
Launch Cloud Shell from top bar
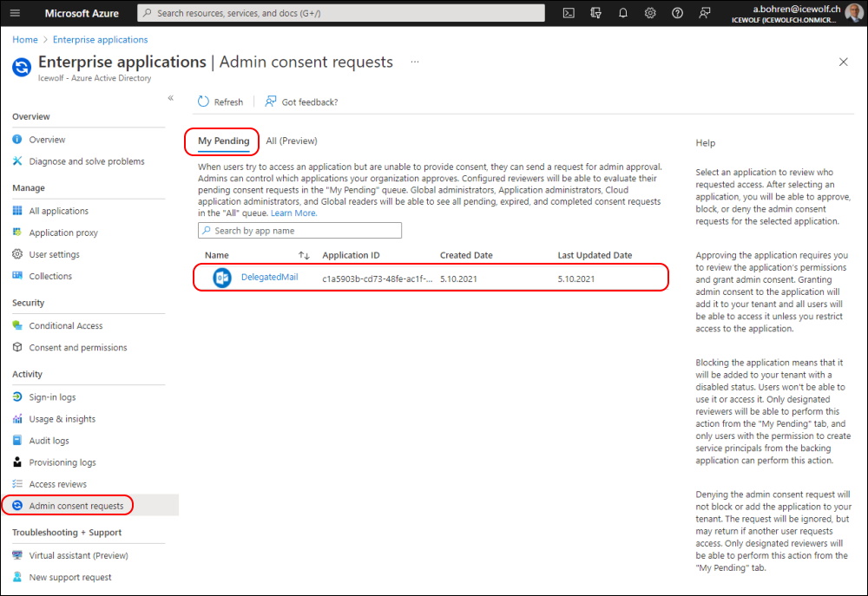tap(569, 13)
